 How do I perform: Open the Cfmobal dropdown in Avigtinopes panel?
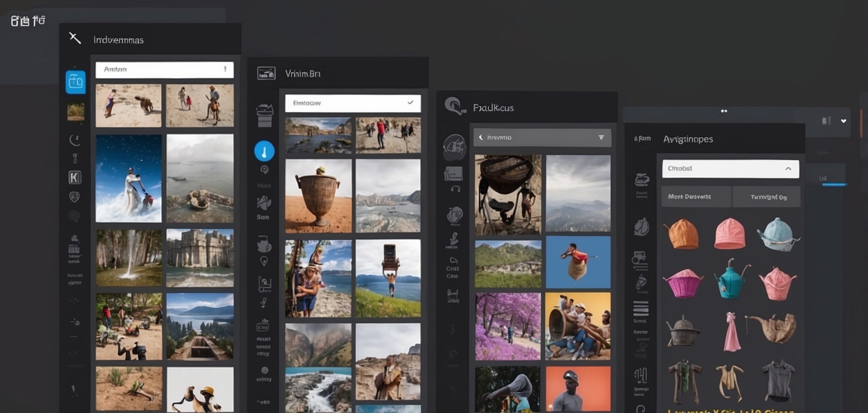(x=730, y=169)
